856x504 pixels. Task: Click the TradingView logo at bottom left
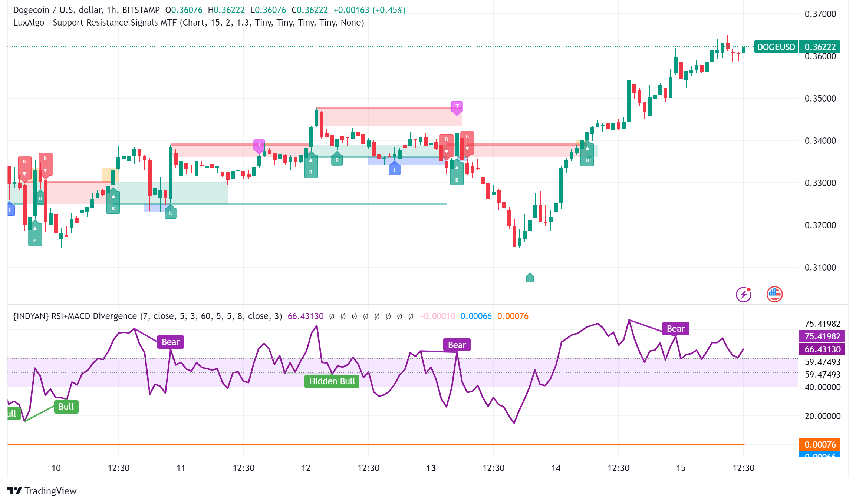point(42,491)
